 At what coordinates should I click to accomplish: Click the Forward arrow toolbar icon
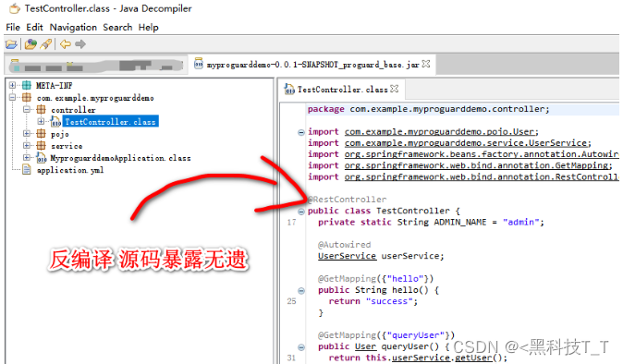[80, 44]
